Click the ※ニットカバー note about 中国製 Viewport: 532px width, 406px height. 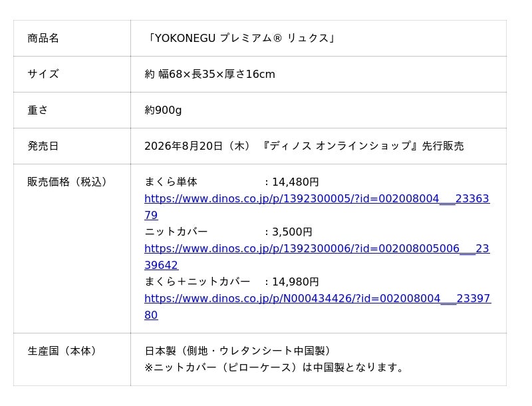pyautogui.click(x=274, y=367)
